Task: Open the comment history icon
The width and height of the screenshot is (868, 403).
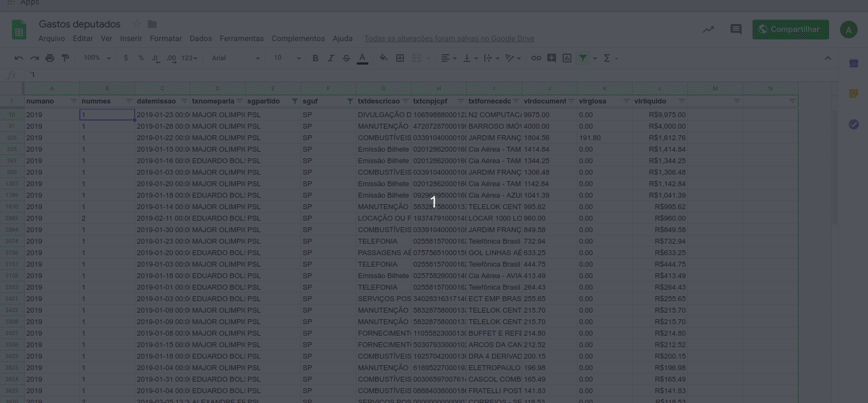Action: (x=736, y=30)
